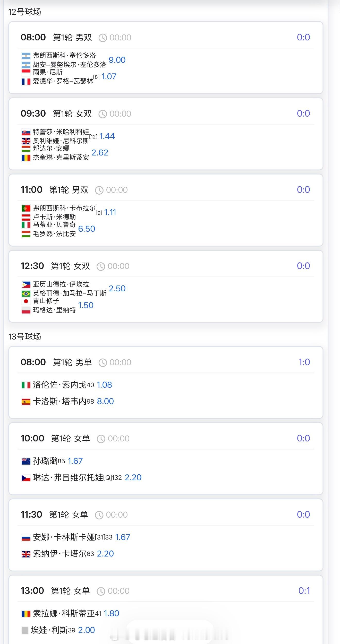Select odds 8.00 for 卡洛斯·塔韦内

click(105, 401)
